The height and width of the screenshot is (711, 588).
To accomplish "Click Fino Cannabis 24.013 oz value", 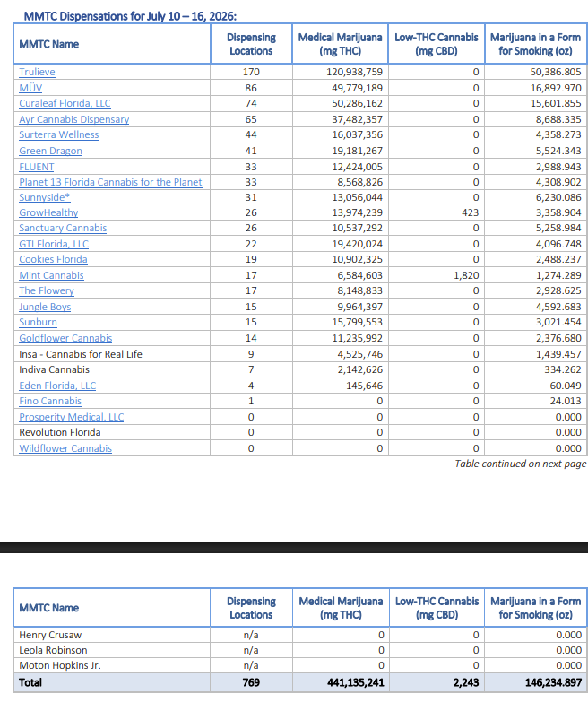I will 566,401.
